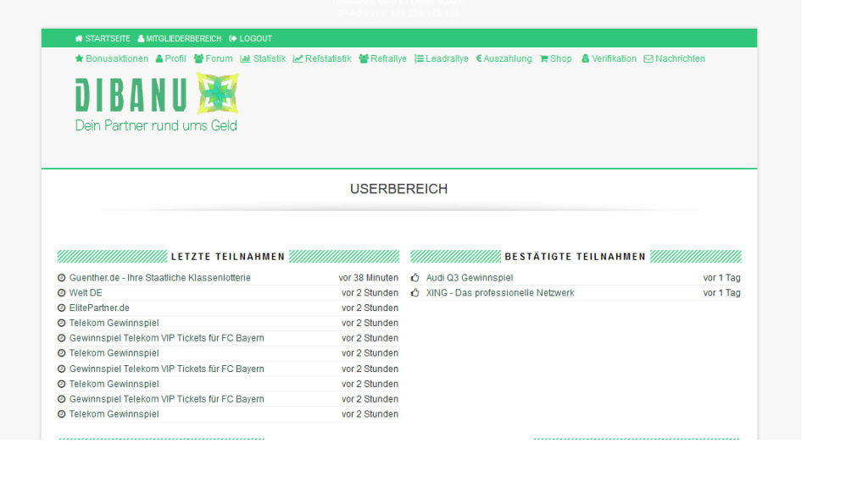This screenshot has width=868, height=488.
Task: Click the group icon next to Forum
Action: pyautogui.click(x=198, y=58)
